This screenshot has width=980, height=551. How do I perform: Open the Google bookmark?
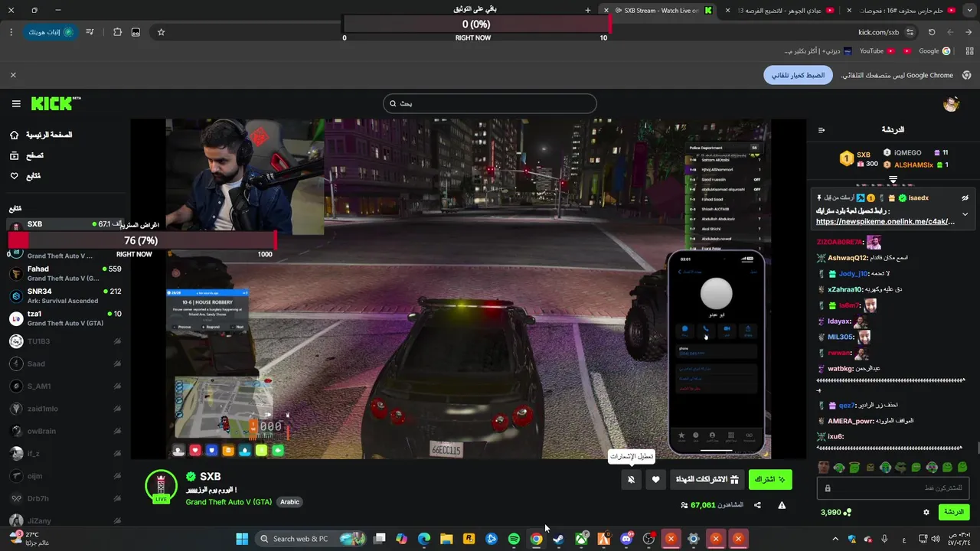[x=934, y=51]
